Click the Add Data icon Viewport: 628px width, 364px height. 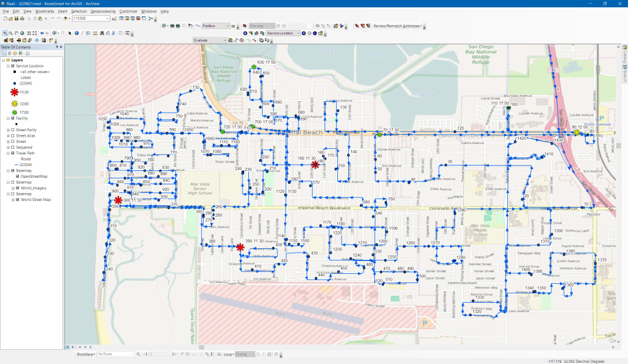pyautogui.click(x=66, y=20)
